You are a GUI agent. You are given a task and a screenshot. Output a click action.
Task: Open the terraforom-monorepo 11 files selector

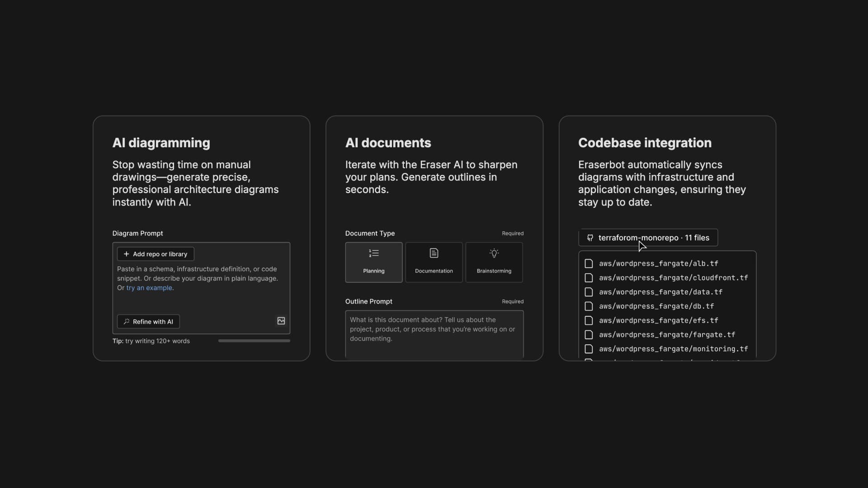[653, 238]
